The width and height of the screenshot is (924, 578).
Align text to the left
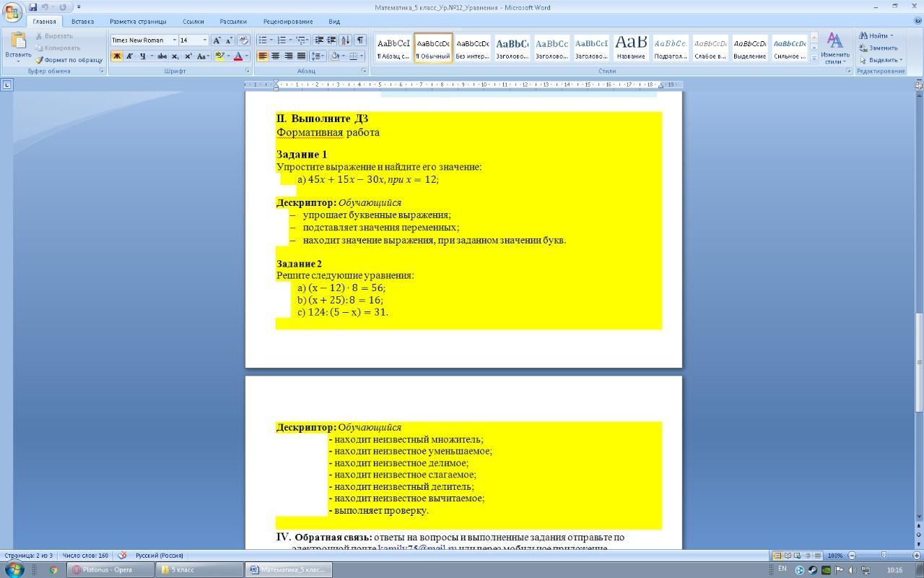click(x=263, y=56)
